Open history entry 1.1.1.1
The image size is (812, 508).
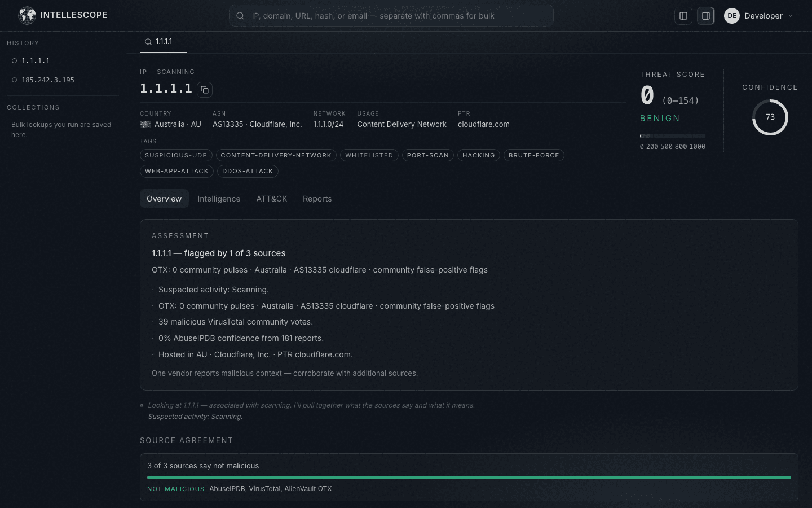click(x=63, y=61)
